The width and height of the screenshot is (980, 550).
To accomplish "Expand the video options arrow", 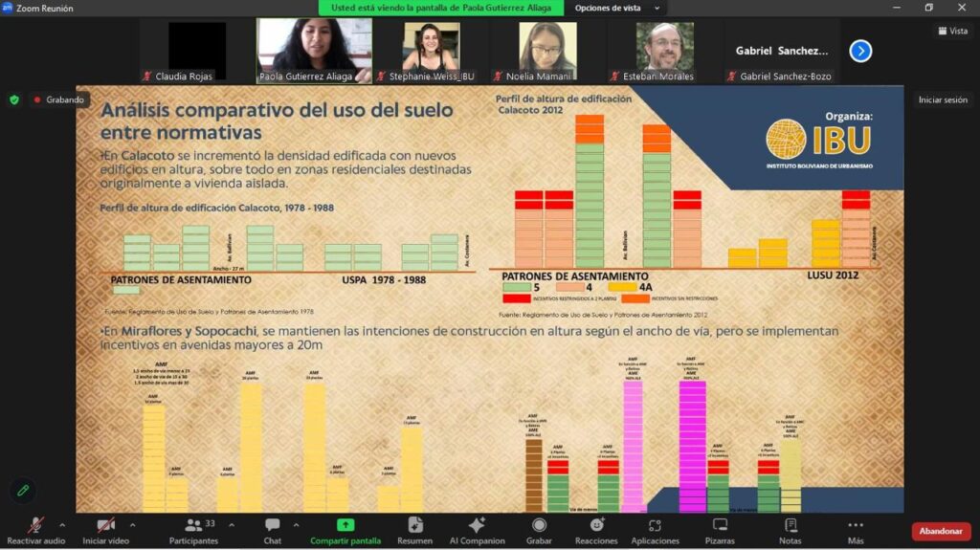I will pos(132,525).
